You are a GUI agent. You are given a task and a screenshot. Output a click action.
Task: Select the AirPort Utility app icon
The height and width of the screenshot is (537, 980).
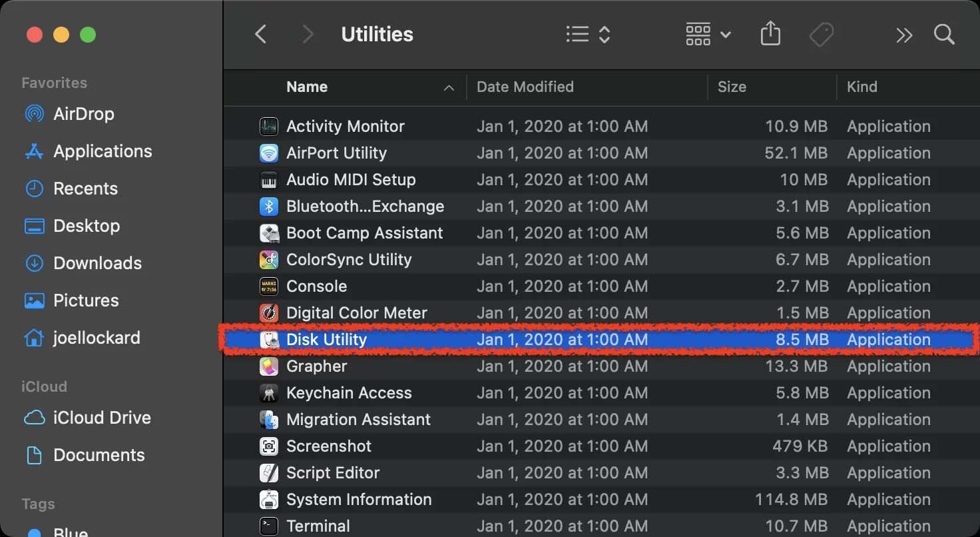pyautogui.click(x=268, y=153)
